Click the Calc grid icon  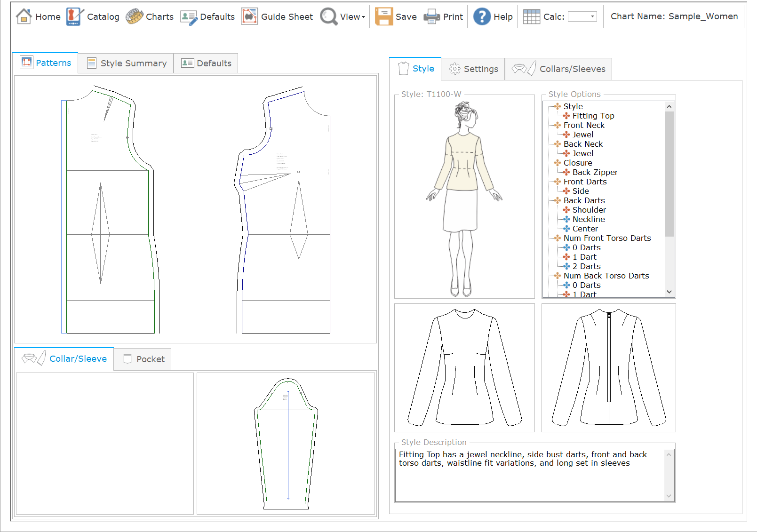[x=532, y=16]
